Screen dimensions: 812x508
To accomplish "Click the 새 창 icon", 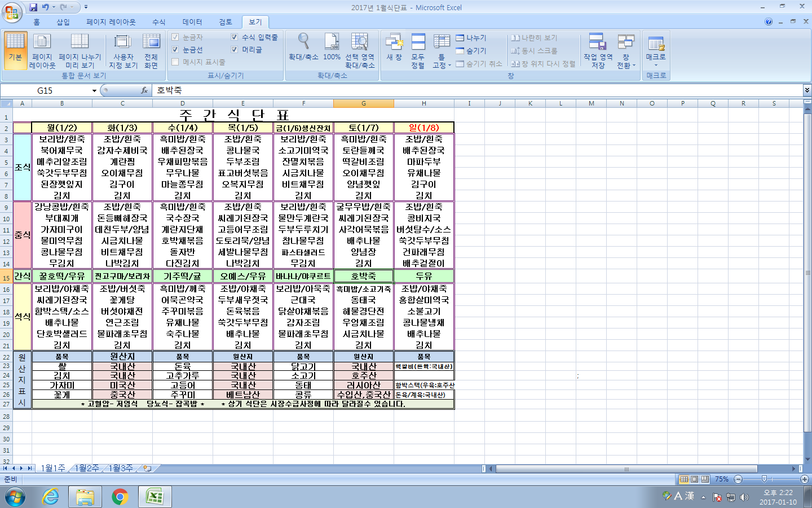I will tap(394, 47).
